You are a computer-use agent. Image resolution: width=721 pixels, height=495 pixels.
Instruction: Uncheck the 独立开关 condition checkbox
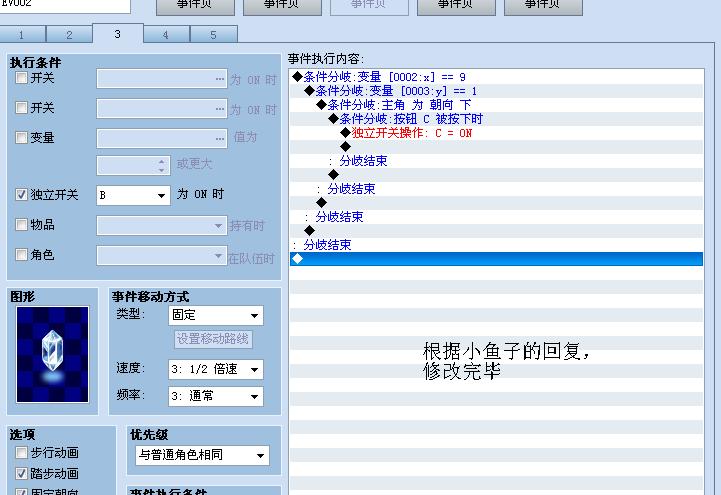(21, 194)
